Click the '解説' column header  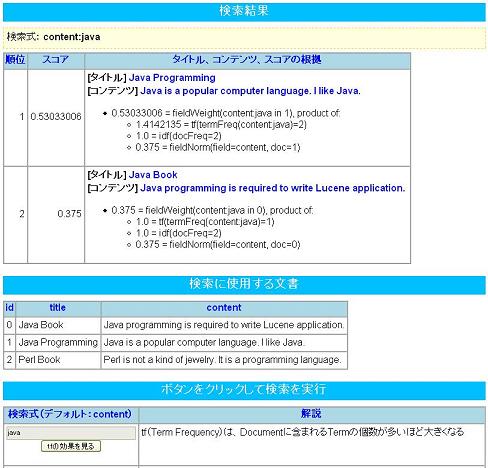tap(311, 414)
